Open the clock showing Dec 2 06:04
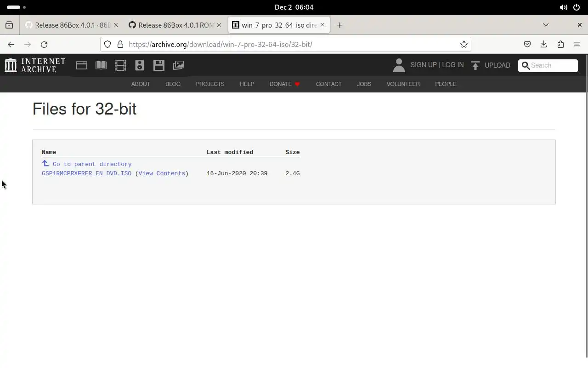Image resolution: width=588 pixels, height=368 pixels. [x=294, y=7]
